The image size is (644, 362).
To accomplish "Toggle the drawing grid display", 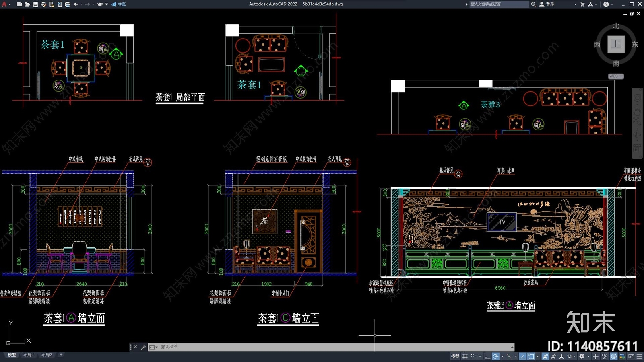I will point(465,356).
